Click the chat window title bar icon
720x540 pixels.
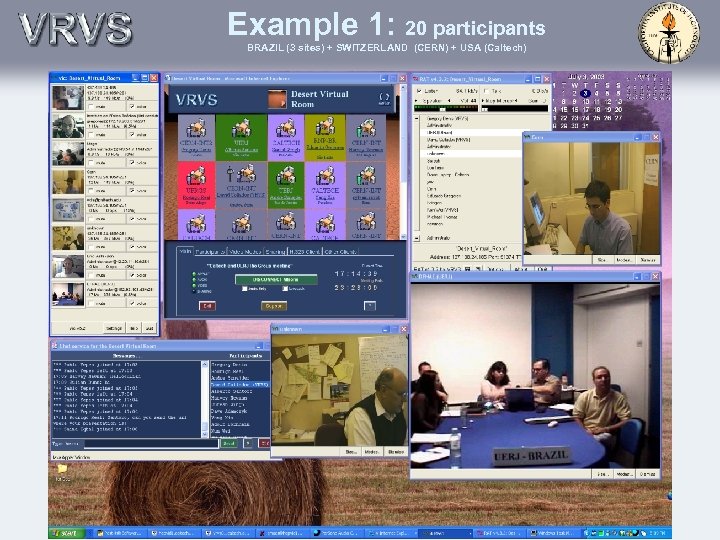point(54,346)
